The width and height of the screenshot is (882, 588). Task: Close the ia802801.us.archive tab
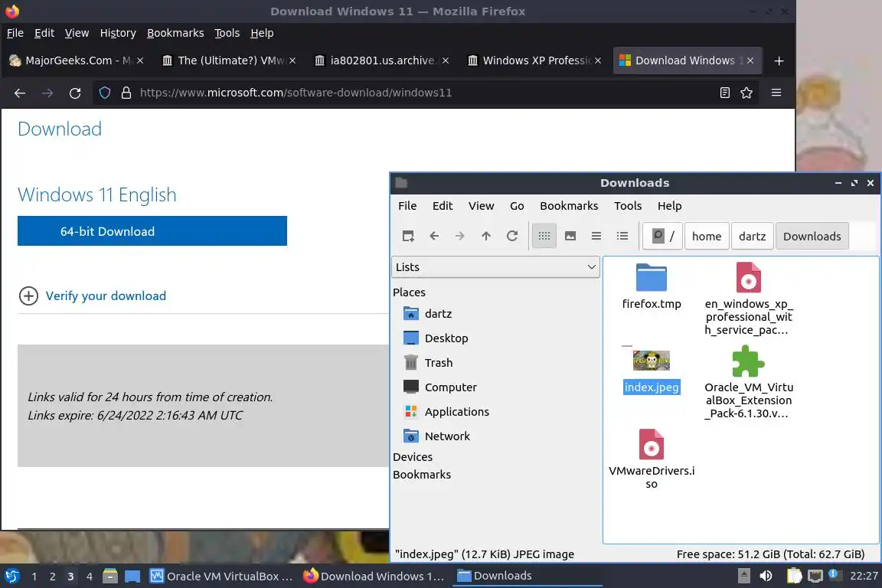coord(446,60)
